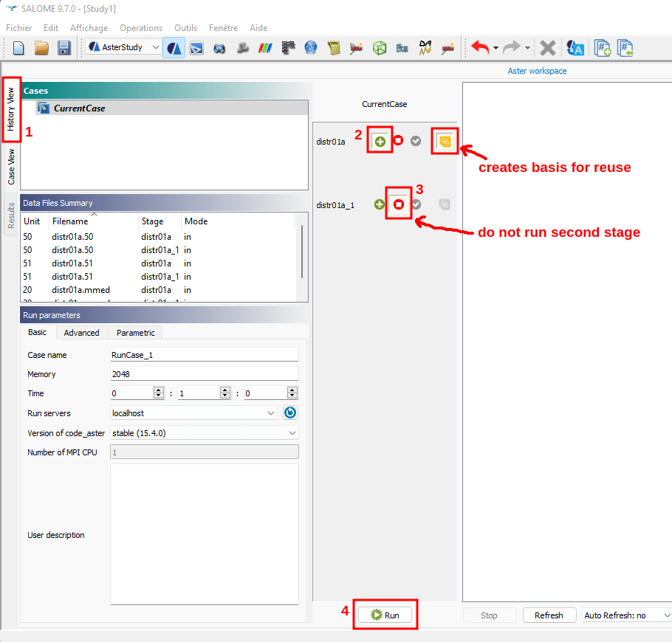Click the refresh servers icon beside localhost
The width and height of the screenshot is (672, 642).
pos(290,413)
